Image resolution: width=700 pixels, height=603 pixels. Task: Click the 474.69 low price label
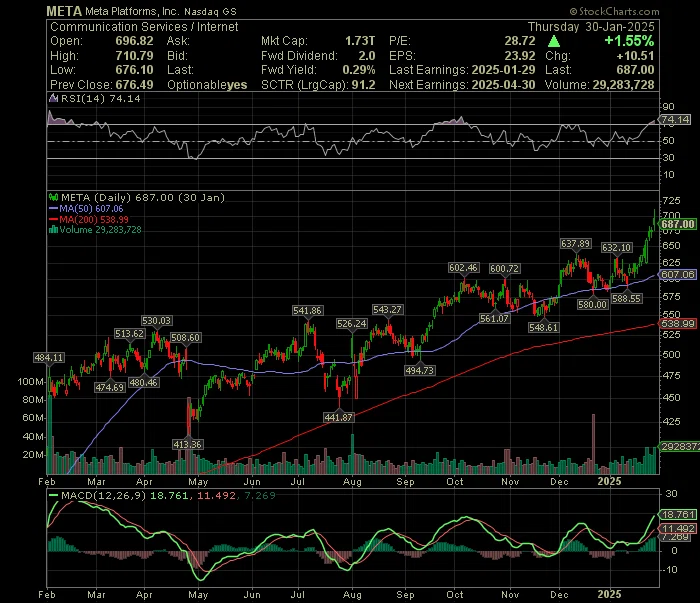(x=110, y=387)
